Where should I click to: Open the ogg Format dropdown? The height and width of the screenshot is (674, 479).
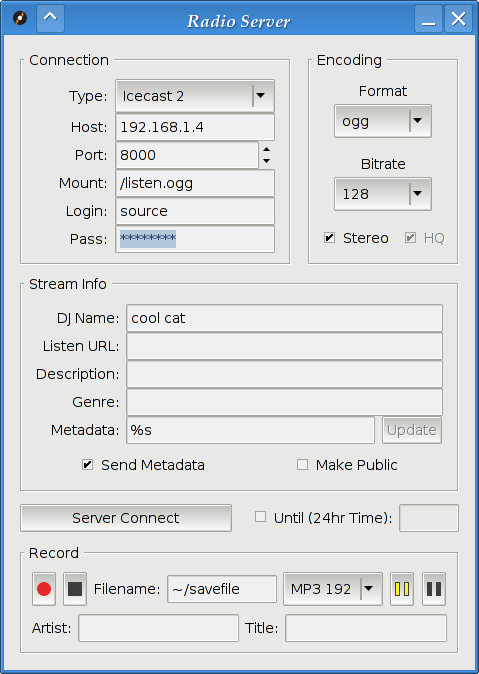[x=383, y=121]
